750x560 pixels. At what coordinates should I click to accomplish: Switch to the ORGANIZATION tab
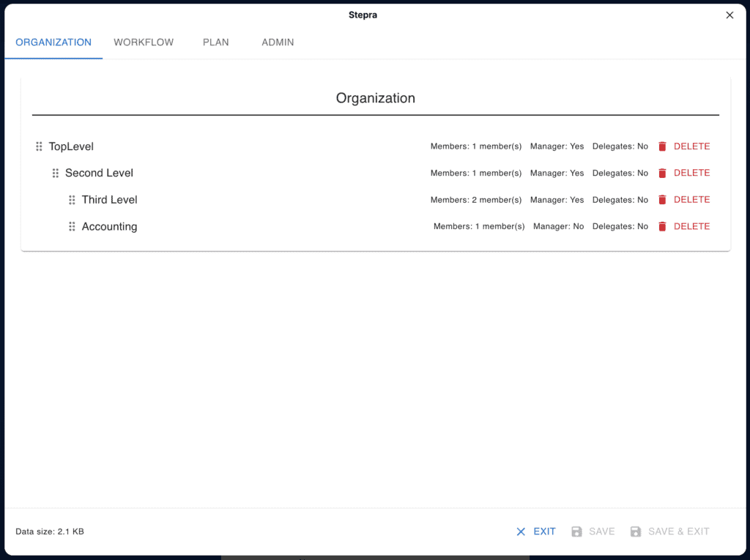pyautogui.click(x=53, y=42)
